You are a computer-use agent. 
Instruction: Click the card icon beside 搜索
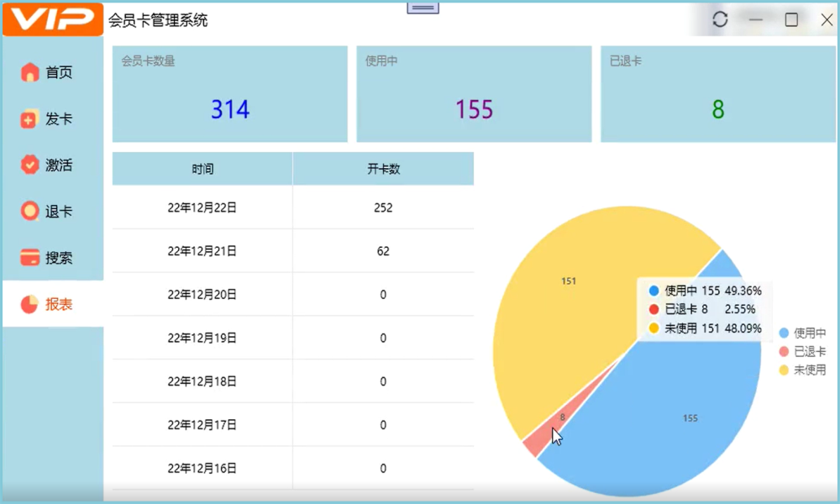tap(29, 258)
